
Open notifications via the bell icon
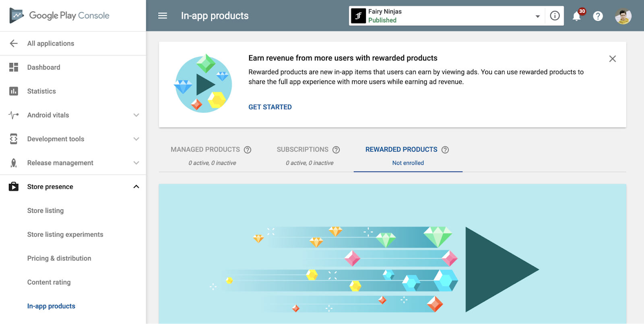point(577,16)
